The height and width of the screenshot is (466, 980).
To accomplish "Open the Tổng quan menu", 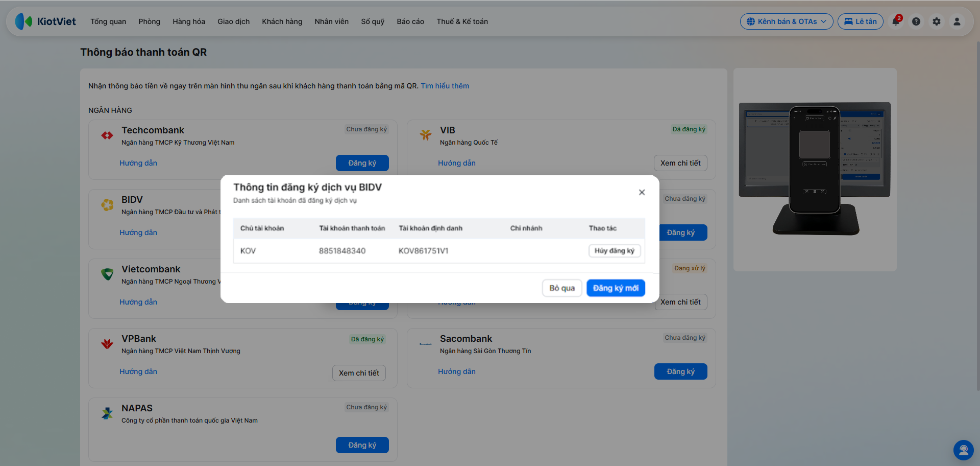I will pos(108,21).
